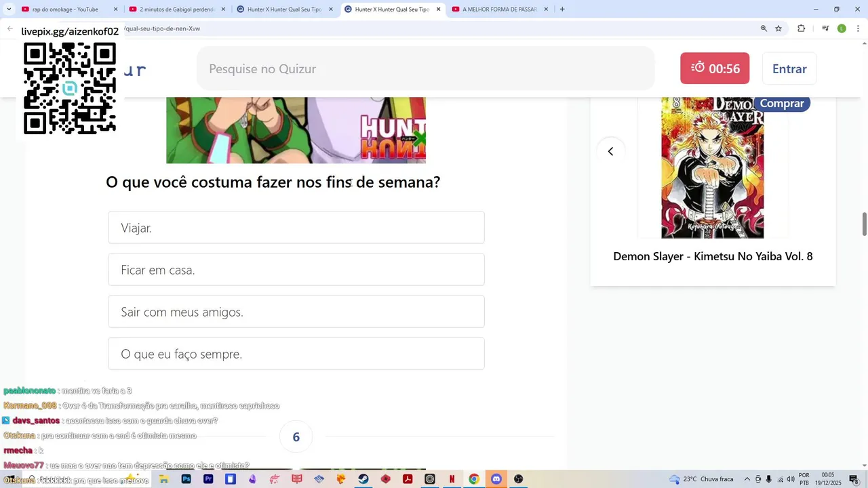Switch to first 'Hunter X Hunter Qual Seu Tipo' tab
The width and height of the screenshot is (868, 488).
pyautogui.click(x=284, y=9)
